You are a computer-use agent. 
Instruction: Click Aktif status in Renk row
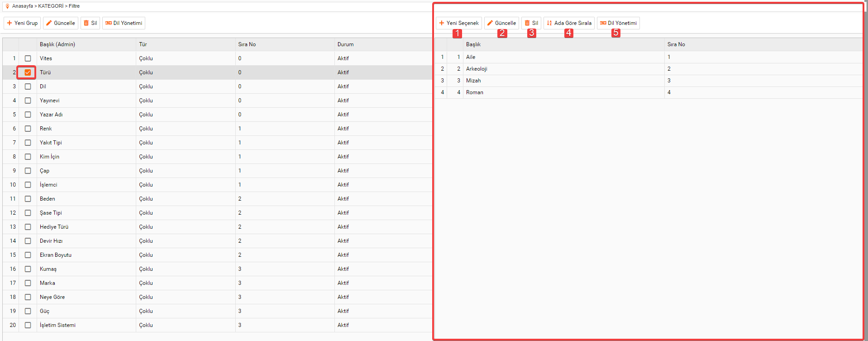(x=343, y=129)
